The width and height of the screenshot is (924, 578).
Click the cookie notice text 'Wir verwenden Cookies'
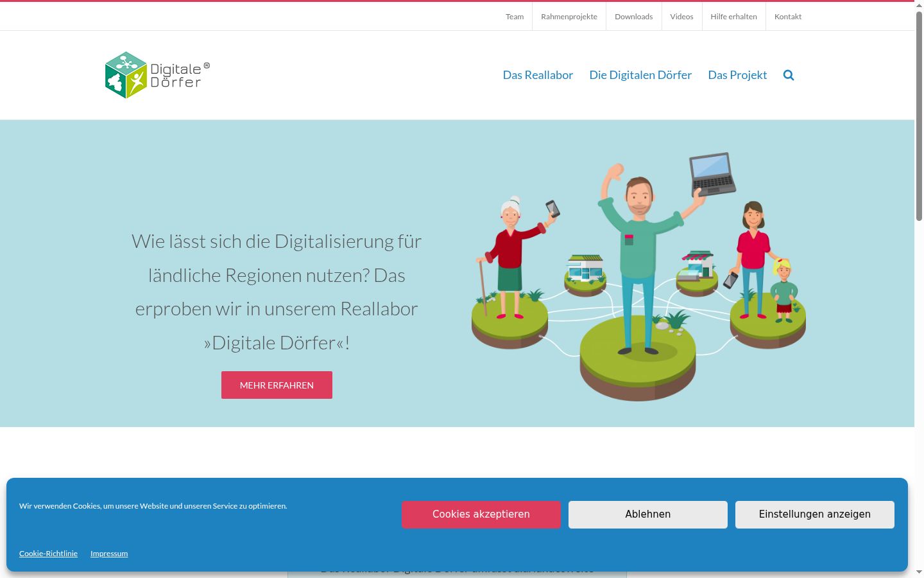[153, 506]
